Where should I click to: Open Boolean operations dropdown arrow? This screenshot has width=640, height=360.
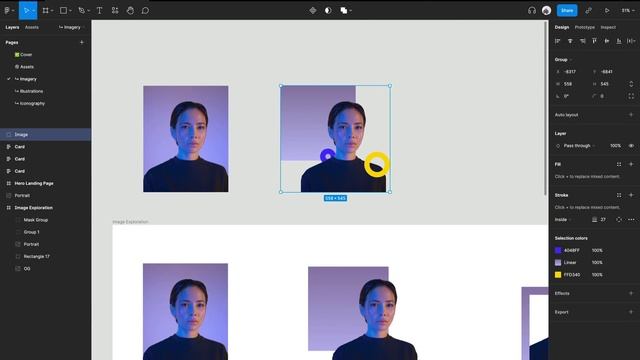tap(351, 11)
